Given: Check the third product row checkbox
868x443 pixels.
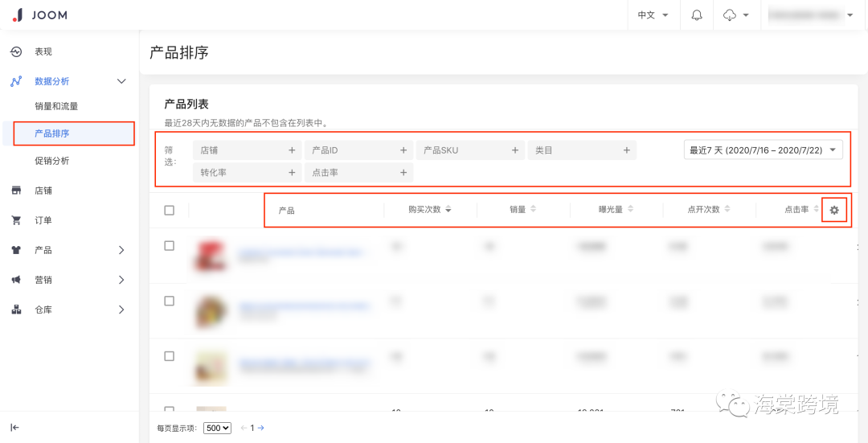Looking at the screenshot, I should click(x=170, y=356).
